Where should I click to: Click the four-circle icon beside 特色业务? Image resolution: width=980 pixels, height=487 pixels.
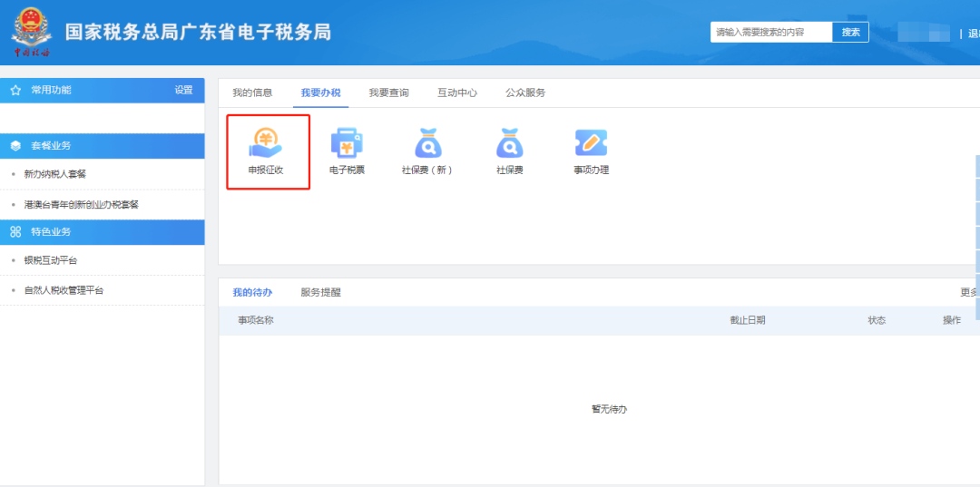click(x=15, y=232)
